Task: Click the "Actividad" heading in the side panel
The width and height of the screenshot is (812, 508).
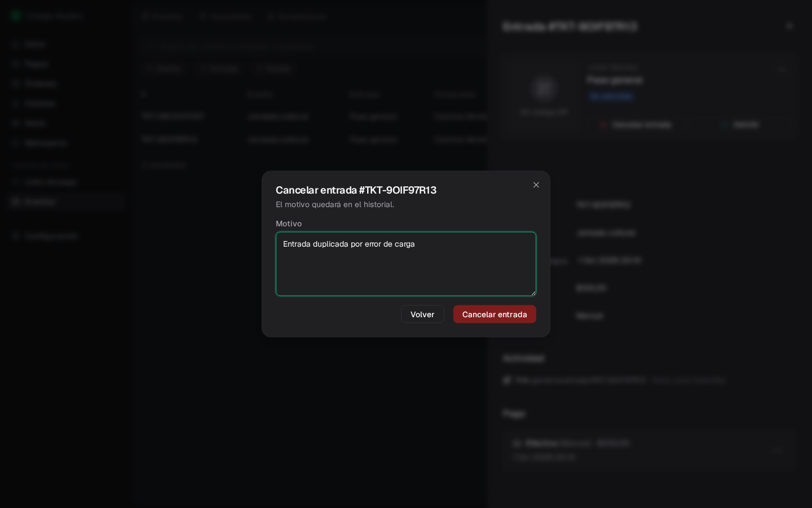Action: (x=523, y=358)
